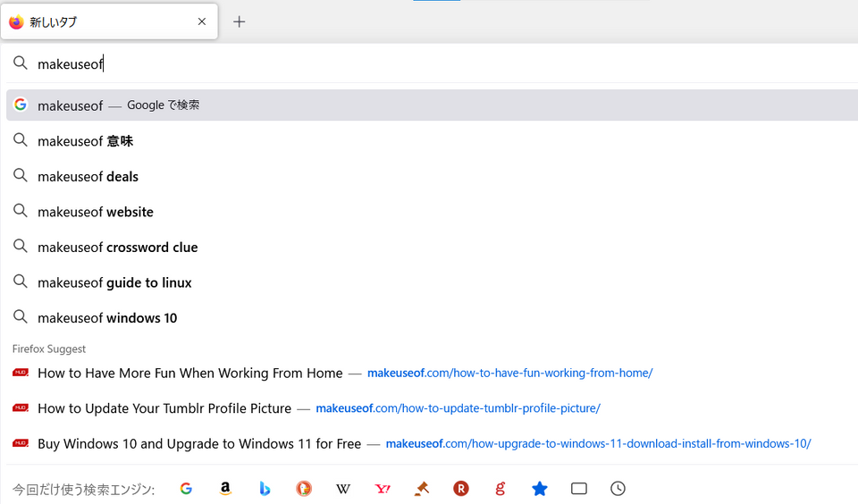Image resolution: width=858 pixels, height=504 pixels.
Task: Search once with Rakuten engine icon
Action: pos(461,489)
